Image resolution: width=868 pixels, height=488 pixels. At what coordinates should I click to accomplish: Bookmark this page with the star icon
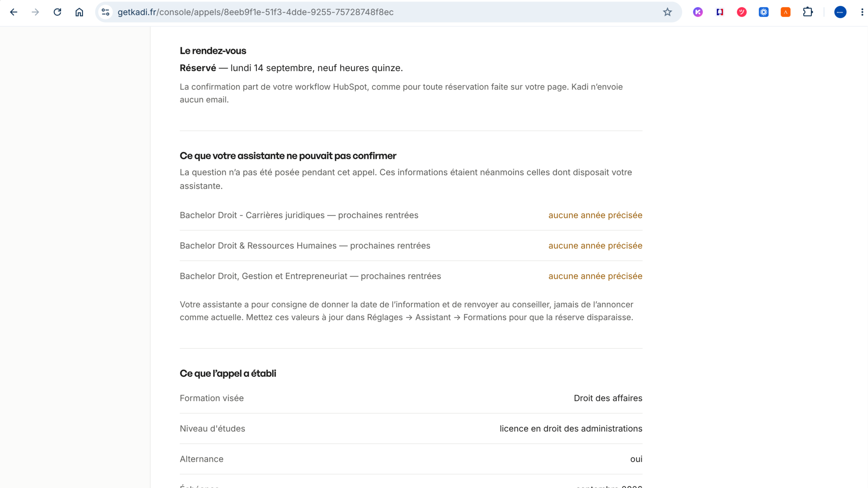pyautogui.click(x=667, y=12)
